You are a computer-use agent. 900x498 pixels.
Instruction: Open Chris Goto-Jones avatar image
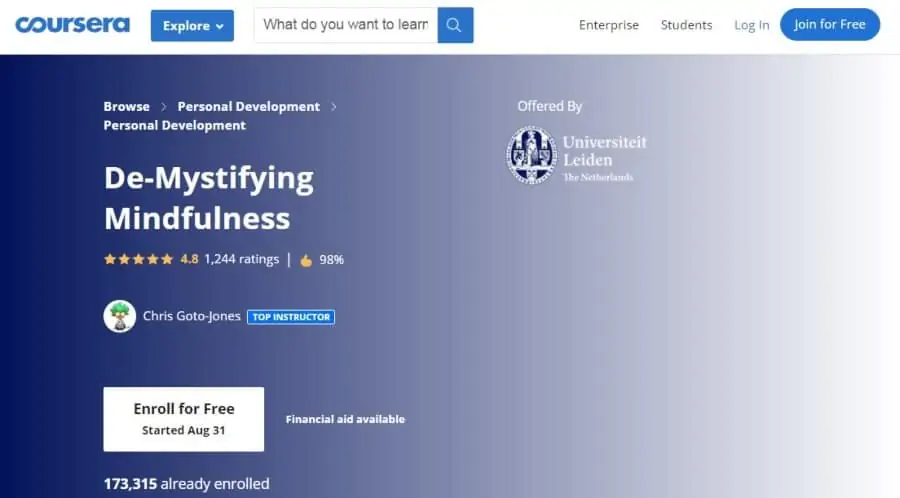pos(119,316)
